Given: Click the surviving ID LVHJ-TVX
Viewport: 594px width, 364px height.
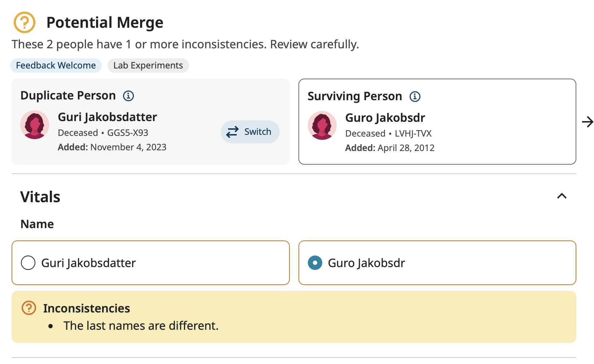Looking at the screenshot, I should click(x=413, y=134).
